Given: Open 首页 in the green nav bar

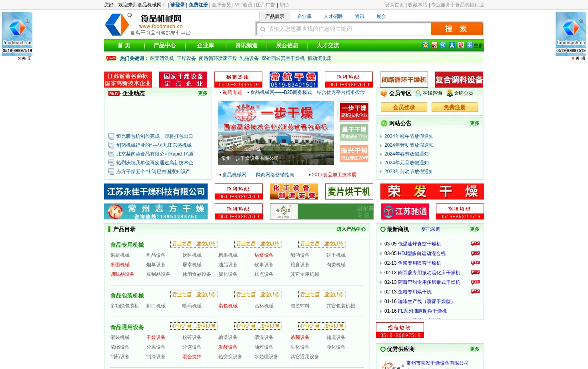Looking at the screenshot, I should pos(124,45).
